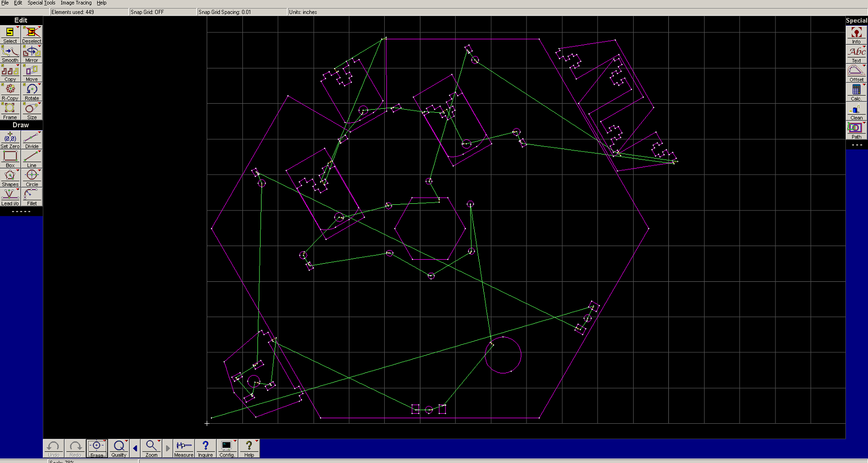Open the Help menu in menu bar
The height and width of the screenshot is (463, 868).
point(102,3)
